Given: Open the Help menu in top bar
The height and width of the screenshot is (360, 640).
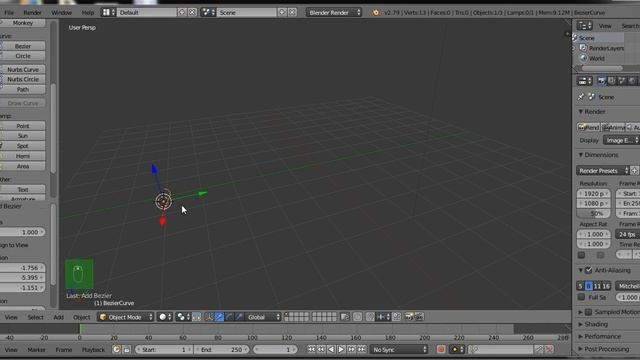Looking at the screenshot, I should click(x=87, y=13).
